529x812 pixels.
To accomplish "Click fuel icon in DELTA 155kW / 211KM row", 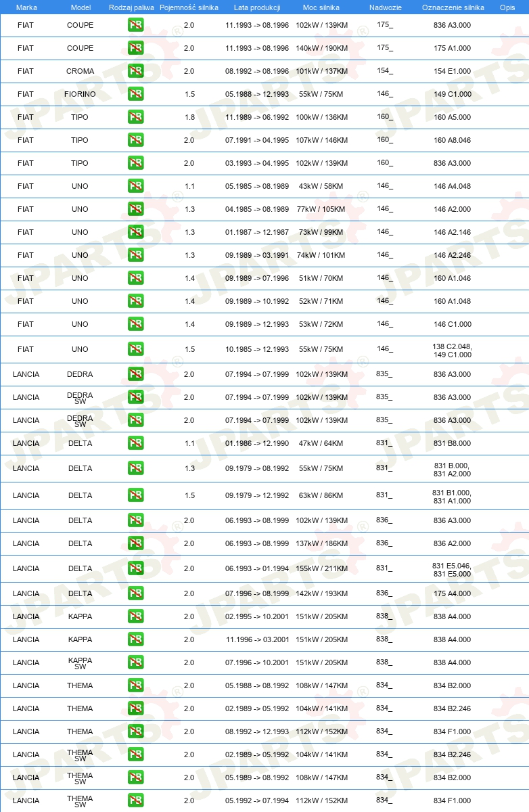I will tap(135, 568).
